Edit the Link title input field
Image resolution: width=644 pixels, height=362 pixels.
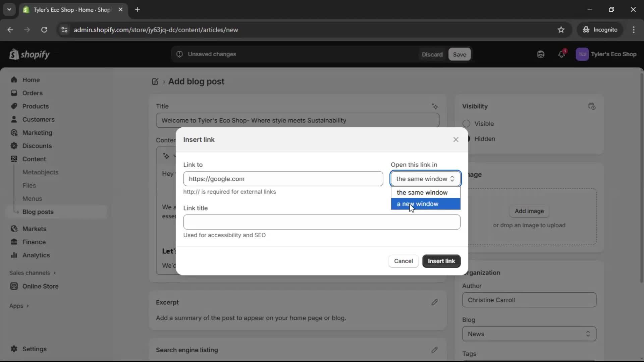pyautogui.click(x=322, y=222)
